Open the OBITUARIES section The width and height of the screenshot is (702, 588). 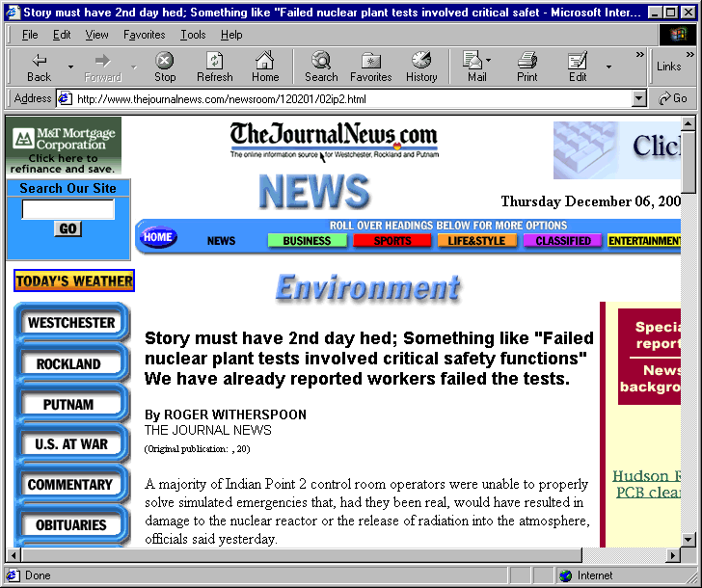pyautogui.click(x=71, y=524)
